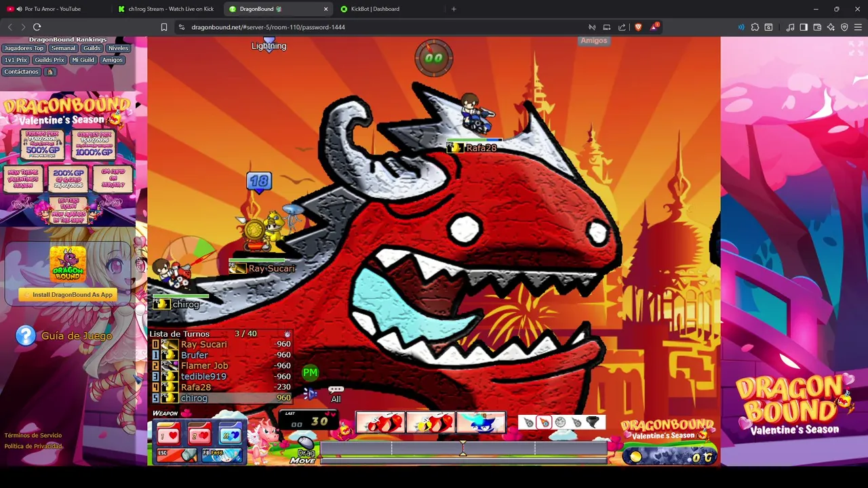
Task: Select the first wind mode icon
Action: pyautogui.click(x=528, y=423)
